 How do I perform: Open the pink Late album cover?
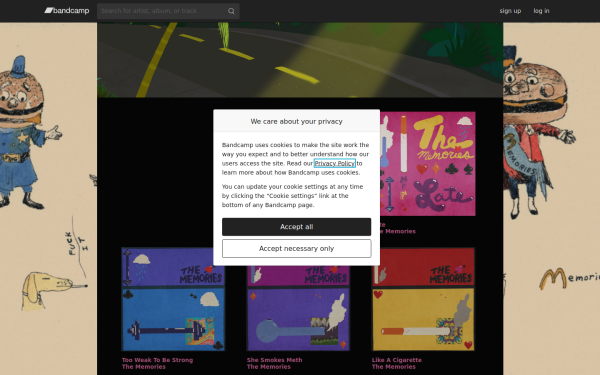click(428, 164)
